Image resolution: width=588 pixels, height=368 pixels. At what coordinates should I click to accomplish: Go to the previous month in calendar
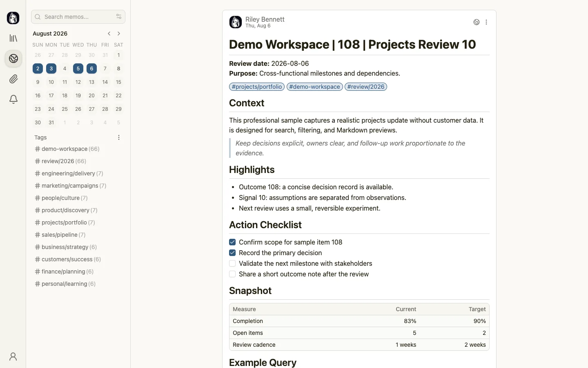point(109,34)
